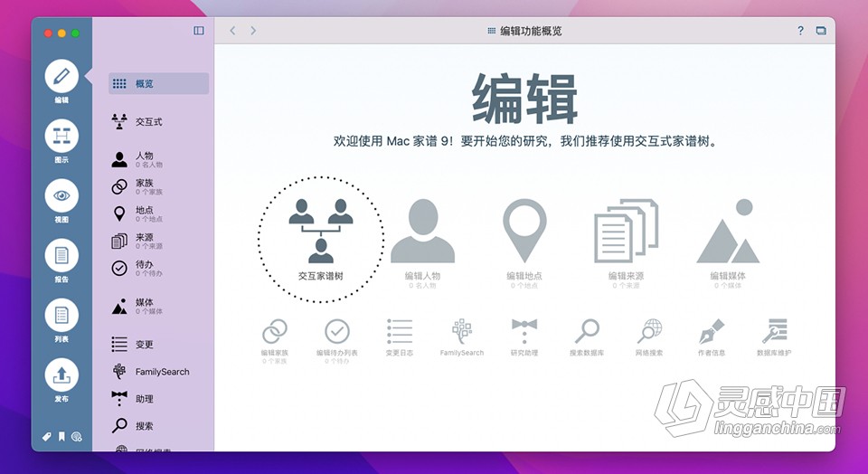
Task: Open the 编辑 (Edit) section icon
Action: point(61,76)
